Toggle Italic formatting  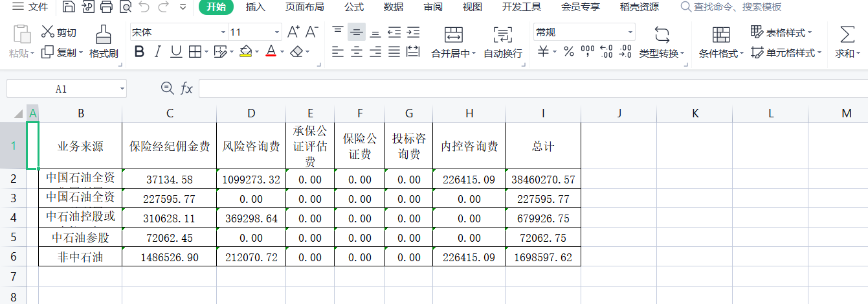[157, 52]
